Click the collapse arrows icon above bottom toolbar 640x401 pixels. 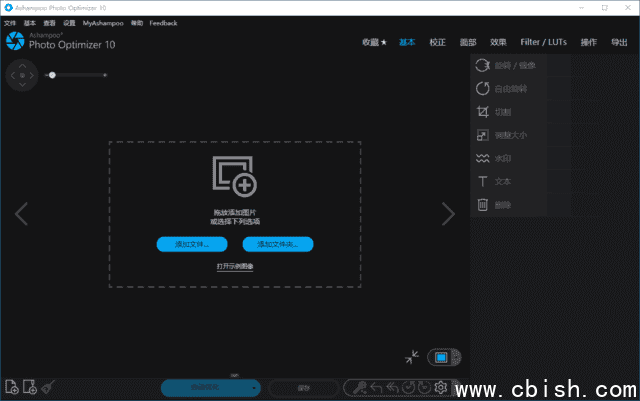click(412, 357)
